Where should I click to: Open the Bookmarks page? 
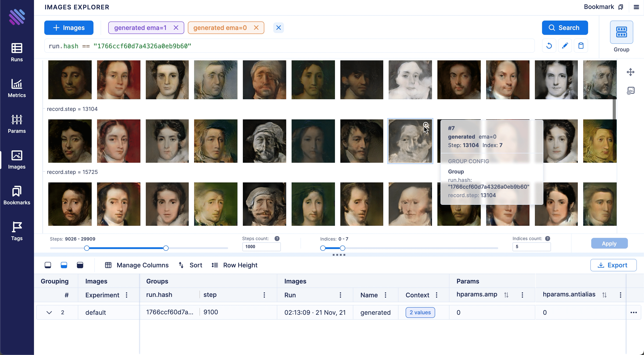17,195
